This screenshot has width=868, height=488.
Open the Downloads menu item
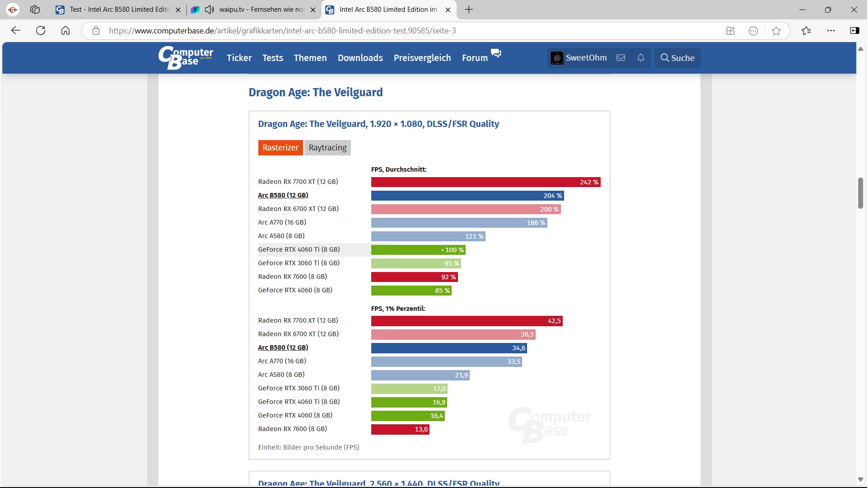click(x=360, y=58)
